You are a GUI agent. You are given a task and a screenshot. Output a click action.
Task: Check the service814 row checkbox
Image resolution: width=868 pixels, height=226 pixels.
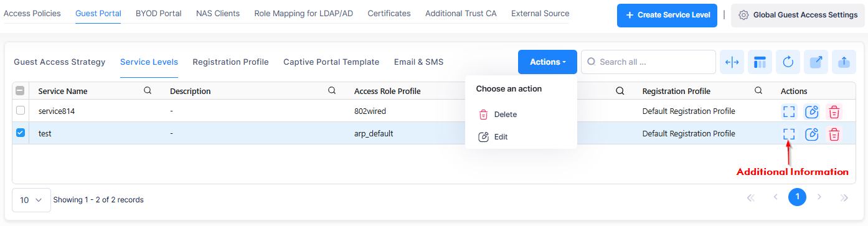pyautogui.click(x=21, y=111)
